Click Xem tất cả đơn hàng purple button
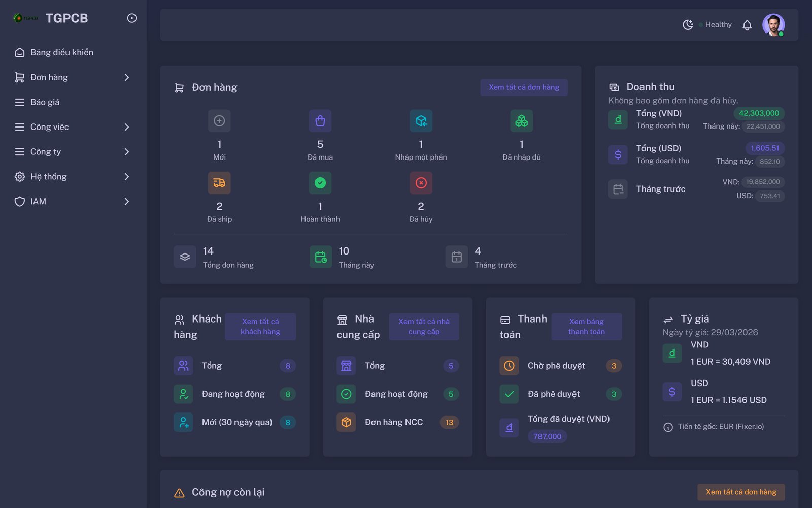Screen dimensions: 812x508 pos(524,87)
